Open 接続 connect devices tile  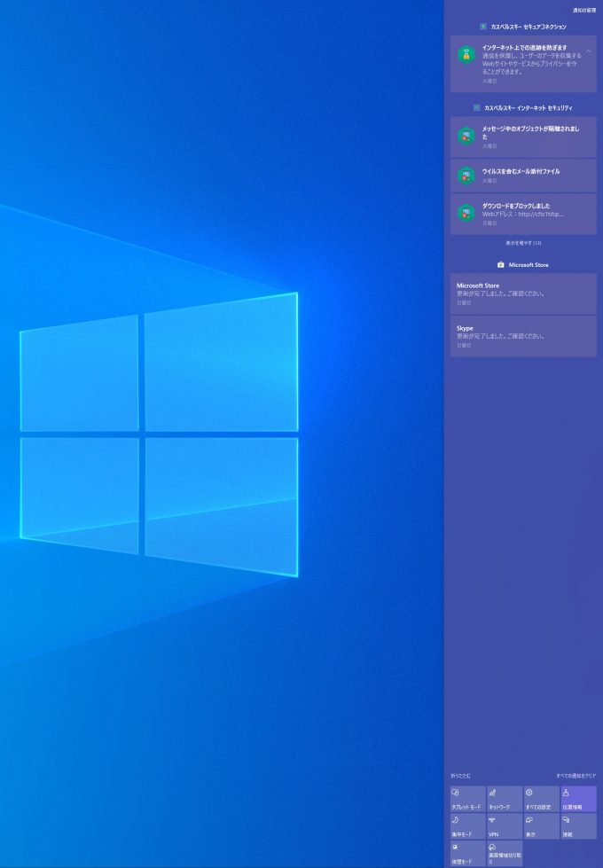point(579,826)
